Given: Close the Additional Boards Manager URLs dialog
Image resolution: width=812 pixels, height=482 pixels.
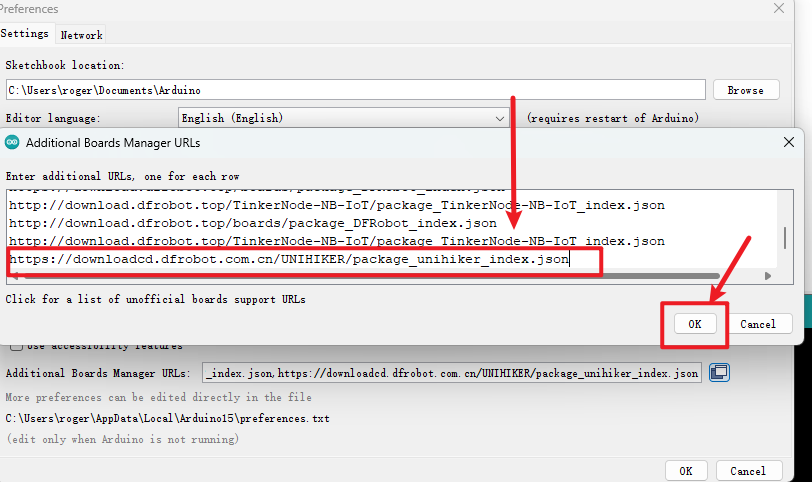Looking at the screenshot, I should click(789, 143).
